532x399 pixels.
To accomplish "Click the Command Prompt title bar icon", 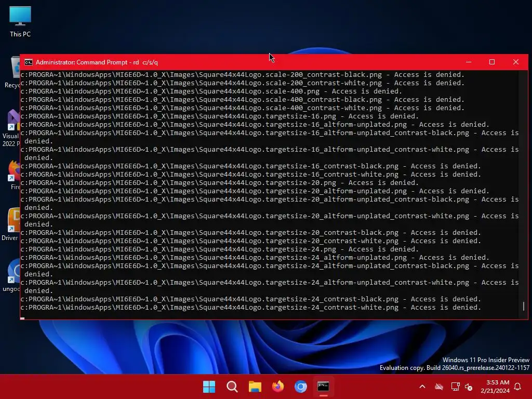I will coord(29,62).
